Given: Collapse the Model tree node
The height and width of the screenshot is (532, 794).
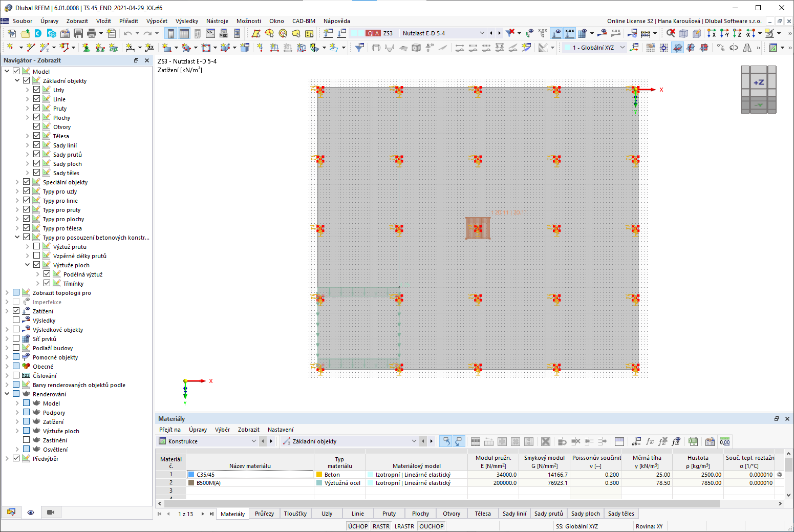Looking at the screenshot, I should (7, 71).
